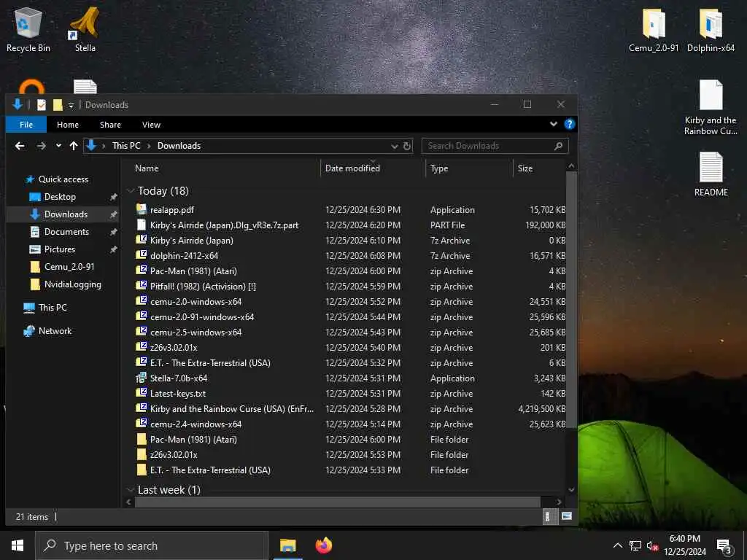Open the Windows Start menu
The width and height of the screenshot is (747, 560).
pyautogui.click(x=18, y=545)
